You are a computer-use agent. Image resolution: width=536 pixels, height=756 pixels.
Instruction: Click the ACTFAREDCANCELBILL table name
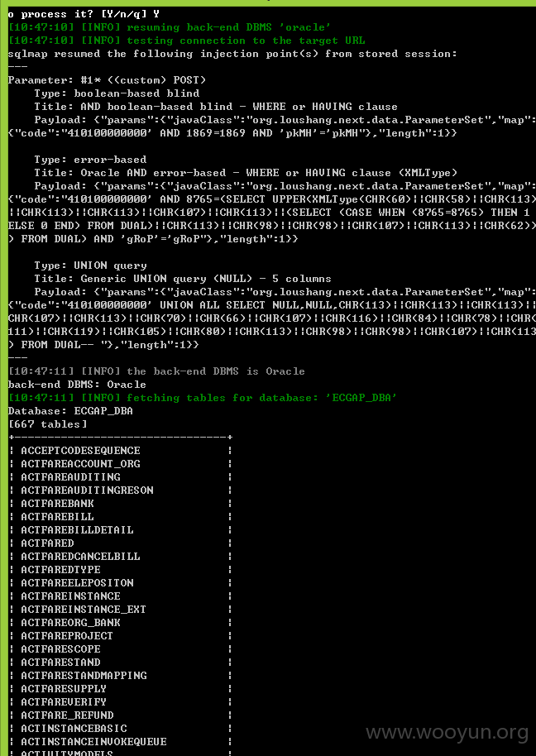click(x=80, y=557)
